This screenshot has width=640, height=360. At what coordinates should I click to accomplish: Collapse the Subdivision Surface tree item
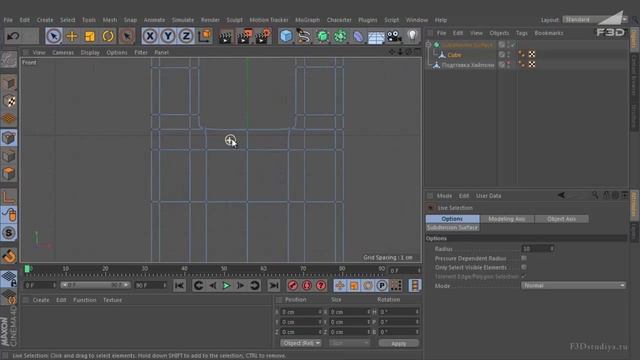pyautogui.click(x=428, y=44)
